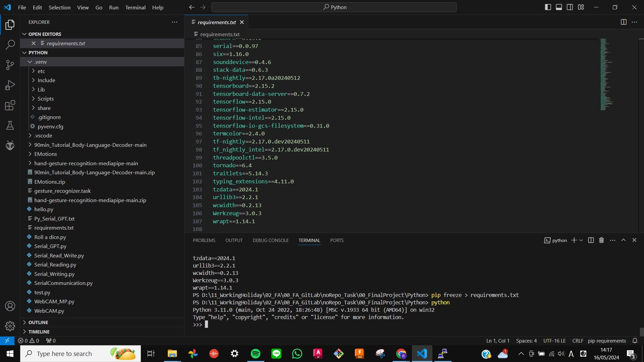Switch to the DEBUG CONSOLE tab

pos(271,240)
